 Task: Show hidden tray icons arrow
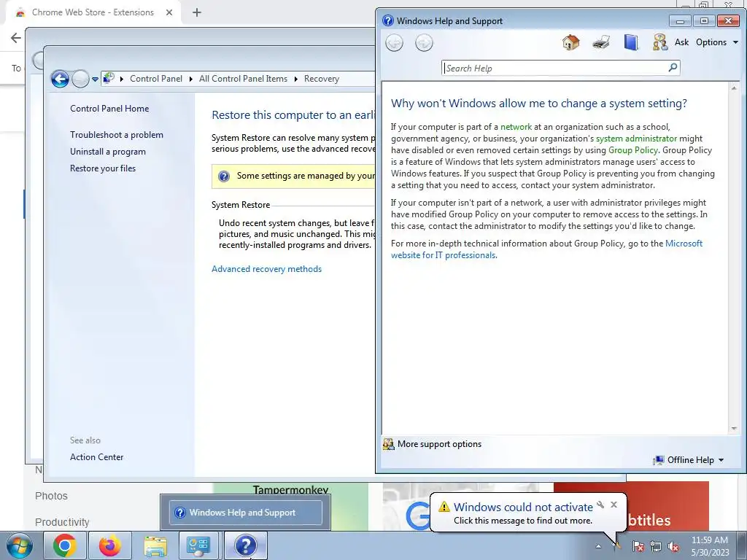pyautogui.click(x=598, y=547)
